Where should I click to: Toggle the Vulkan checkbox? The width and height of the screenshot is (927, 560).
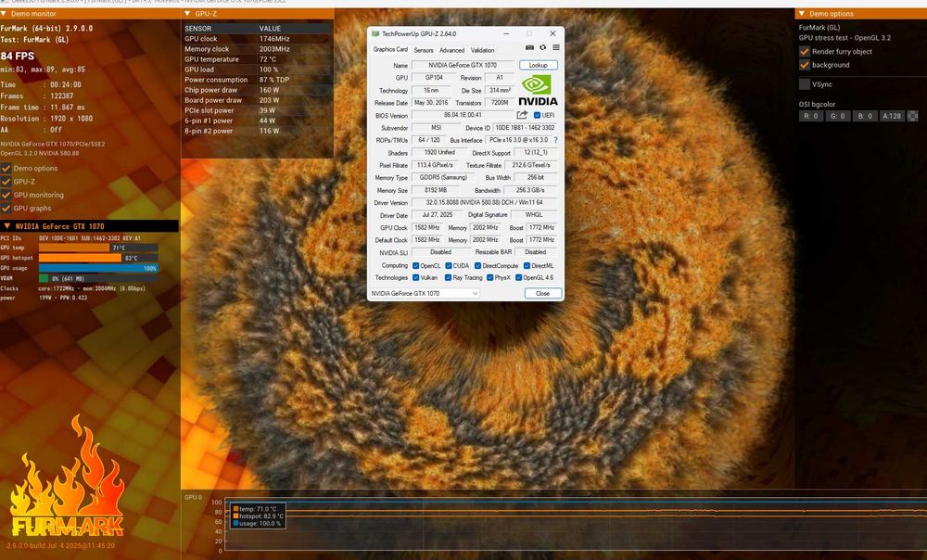tap(415, 277)
